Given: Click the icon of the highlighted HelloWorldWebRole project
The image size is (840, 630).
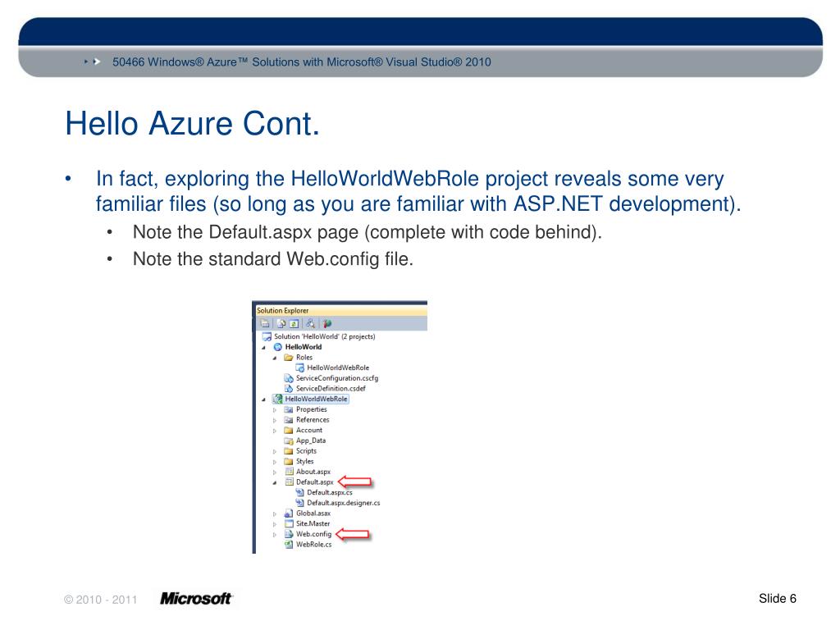Looking at the screenshot, I should pyautogui.click(x=277, y=399).
